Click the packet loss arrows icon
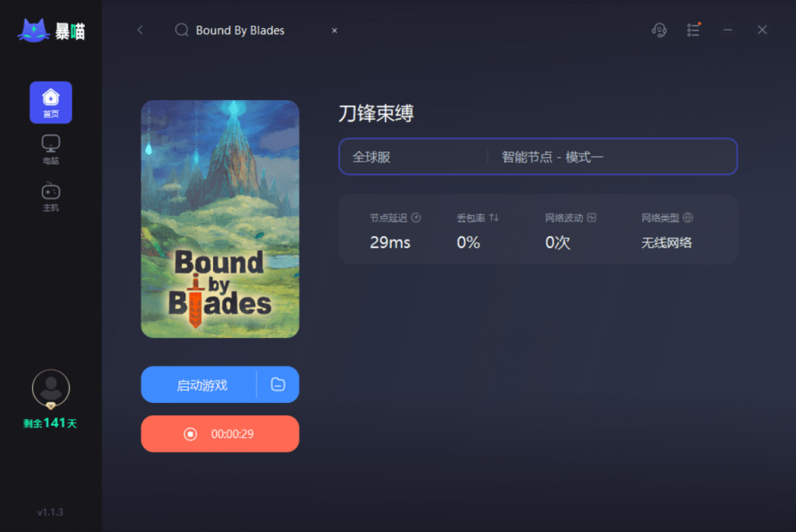This screenshot has height=532, width=796. click(x=494, y=217)
